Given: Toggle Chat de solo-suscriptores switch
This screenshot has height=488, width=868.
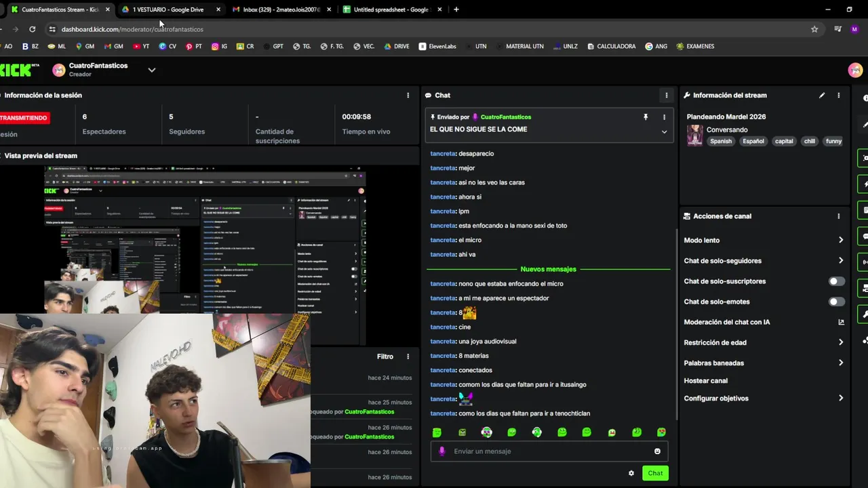Looking at the screenshot, I should [837, 281].
